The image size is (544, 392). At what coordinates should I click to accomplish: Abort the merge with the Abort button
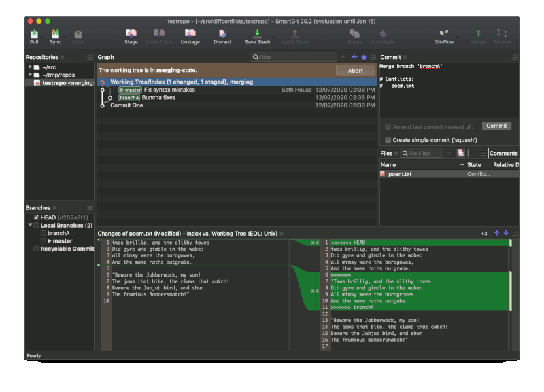pos(355,71)
